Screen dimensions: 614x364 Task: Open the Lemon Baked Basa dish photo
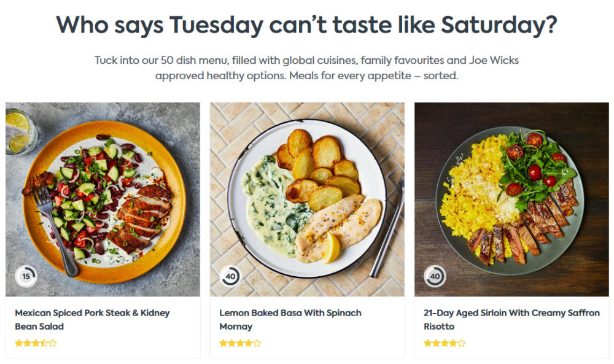click(307, 199)
